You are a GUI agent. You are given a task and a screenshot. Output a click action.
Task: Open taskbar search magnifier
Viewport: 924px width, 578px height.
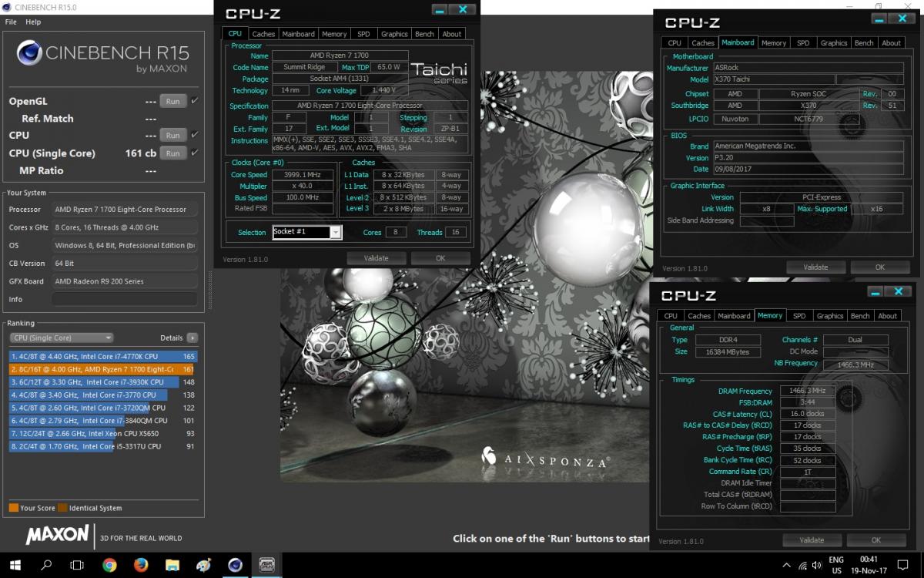tap(46, 565)
